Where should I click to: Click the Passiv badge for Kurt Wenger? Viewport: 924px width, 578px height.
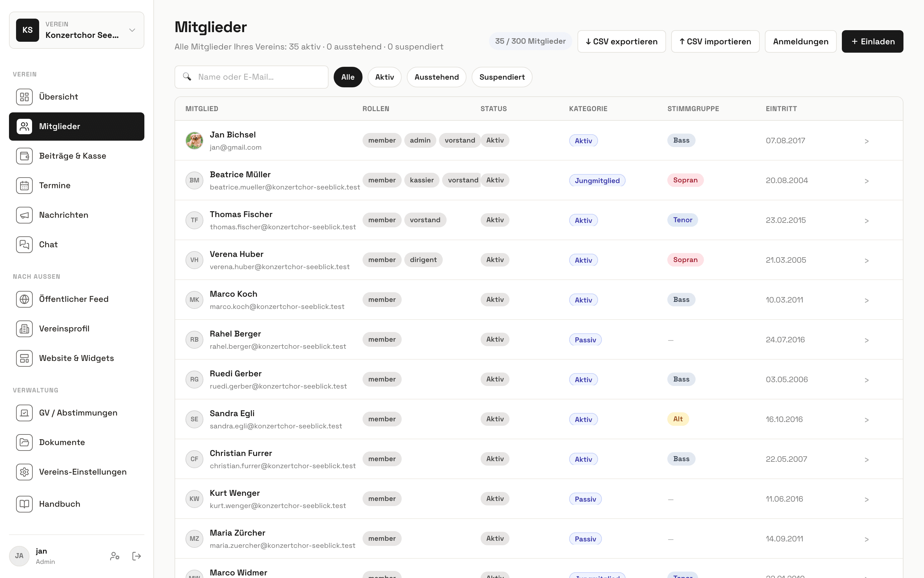[x=585, y=499]
